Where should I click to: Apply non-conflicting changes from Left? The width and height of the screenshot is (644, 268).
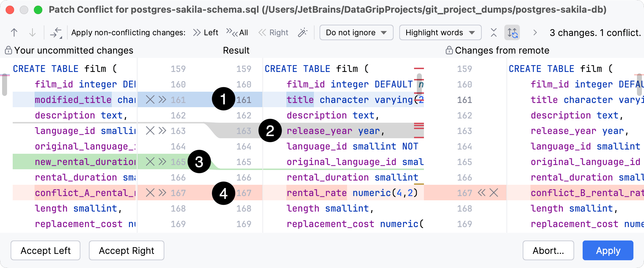pyautogui.click(x=206, y=33)
